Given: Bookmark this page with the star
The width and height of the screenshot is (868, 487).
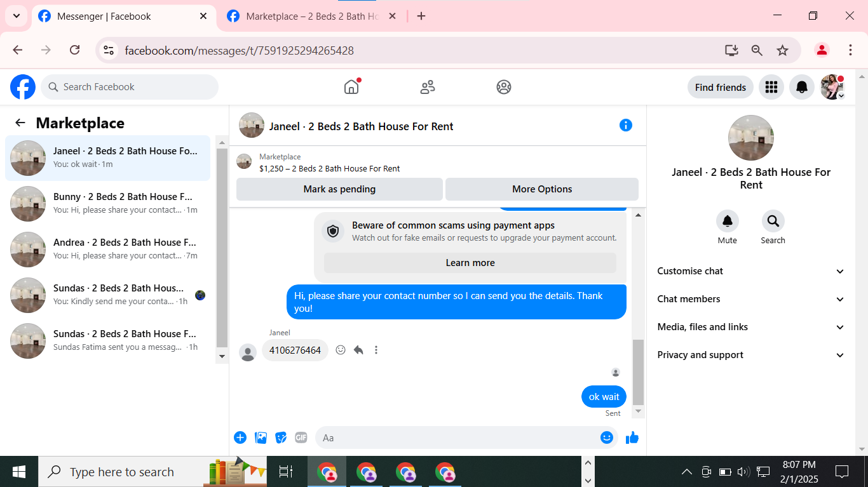Looking at the screenshot, I should coord(782,50).
